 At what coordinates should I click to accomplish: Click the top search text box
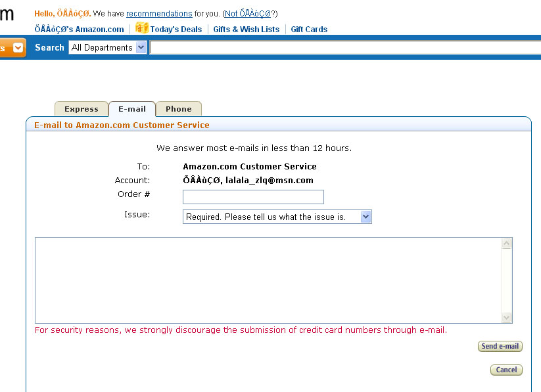tap(342, 47)
